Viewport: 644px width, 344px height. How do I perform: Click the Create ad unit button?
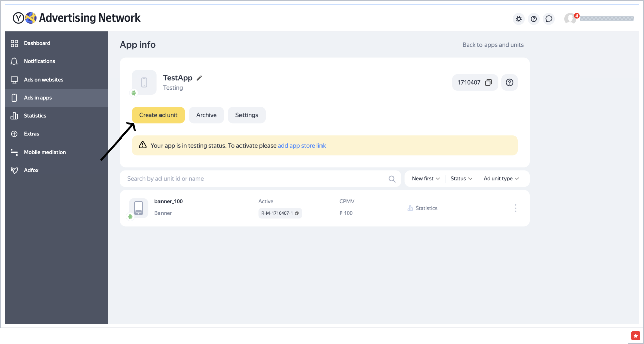click(x=158, y=115)
